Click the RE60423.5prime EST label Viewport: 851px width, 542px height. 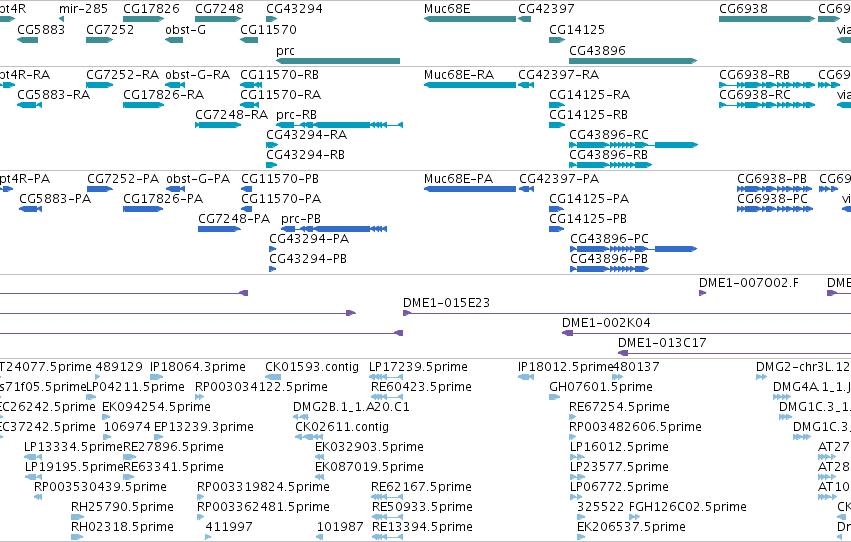(421, 387)
